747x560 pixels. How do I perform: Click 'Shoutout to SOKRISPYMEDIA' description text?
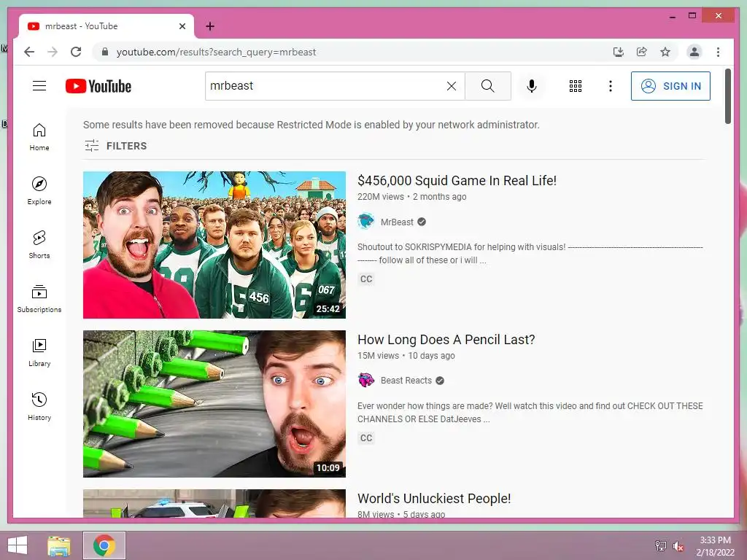point(530,253)
